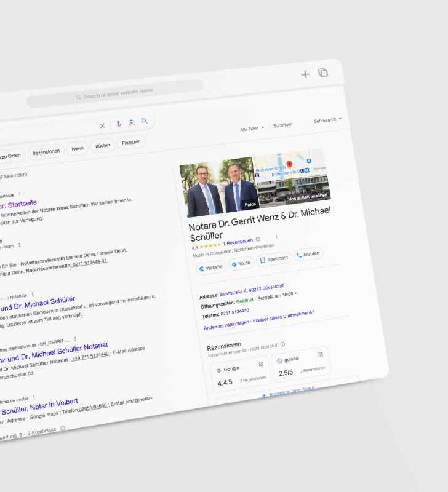Click the Anrufen button
This screenshot has height=492, width=448.
coord(308,254)
